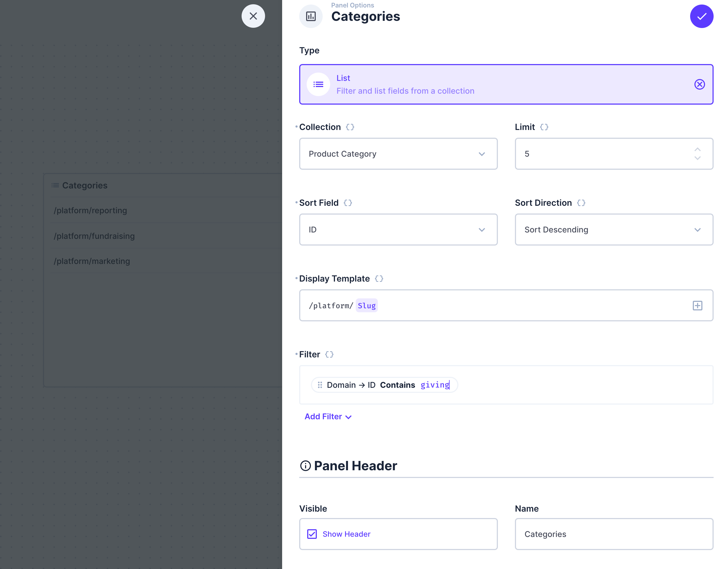The width and height of the screenshot is (728, 569).
Task: Edit the Name field containing Categories
Action: point(613,534)
